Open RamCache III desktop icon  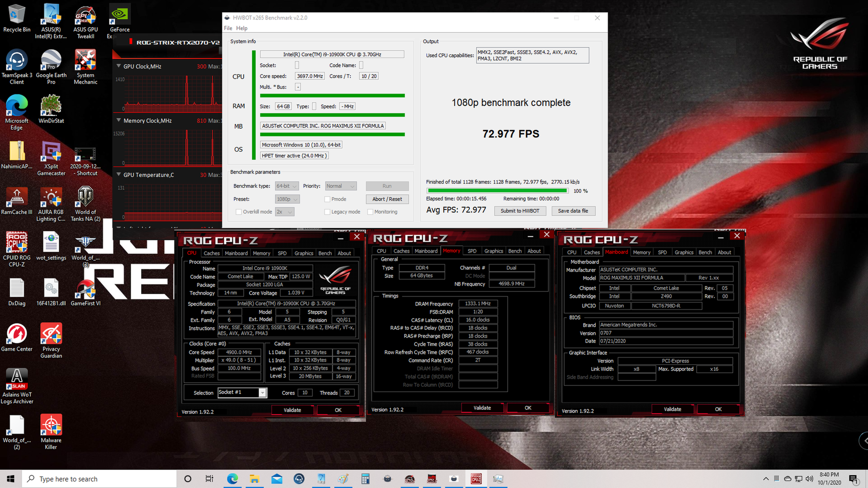17,201
